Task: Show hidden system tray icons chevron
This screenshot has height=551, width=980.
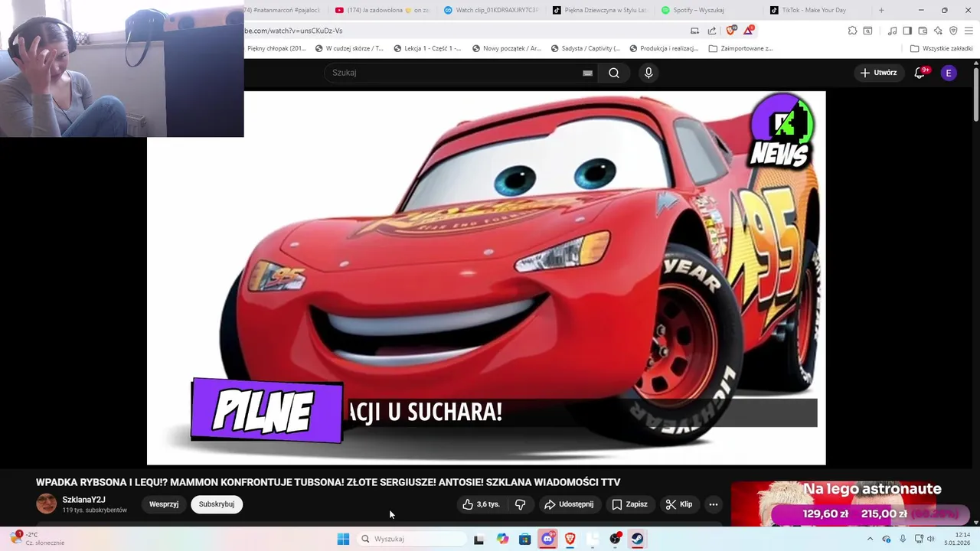Action: (870, 539)
